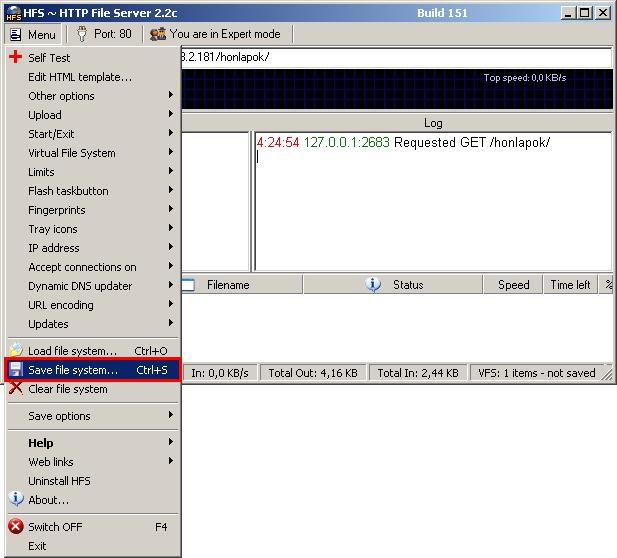The width and height of the screenshot is (617, 558).
Task: Click the You are in Expert mode button
Action: (x=218, y=34)
